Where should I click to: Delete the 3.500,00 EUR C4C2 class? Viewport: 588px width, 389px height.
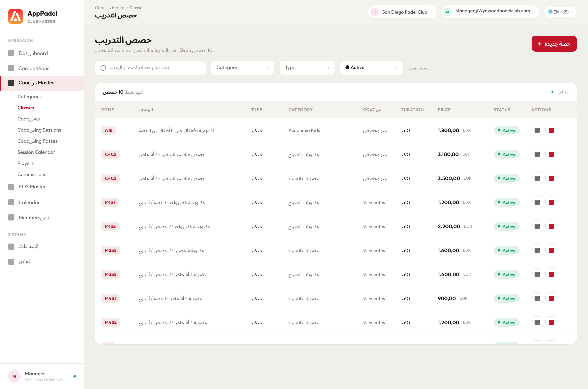[551, 178]
